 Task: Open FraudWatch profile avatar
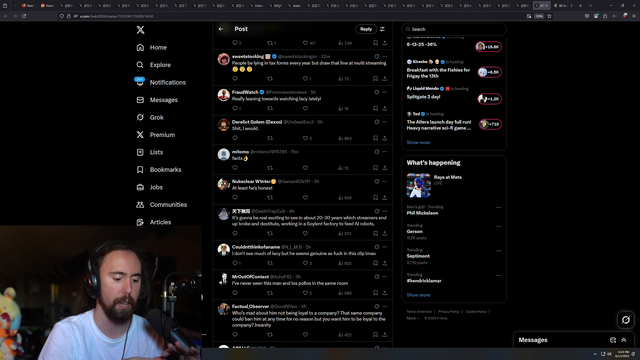point(223,95)
